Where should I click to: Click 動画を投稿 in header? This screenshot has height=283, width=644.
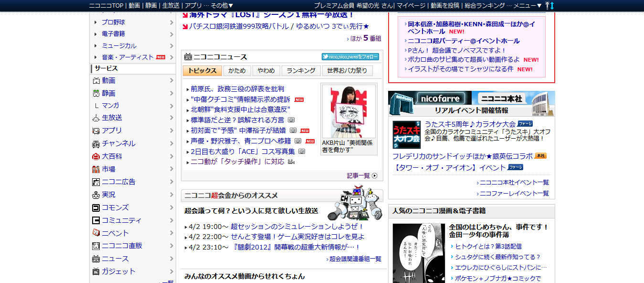click(445, 5)
